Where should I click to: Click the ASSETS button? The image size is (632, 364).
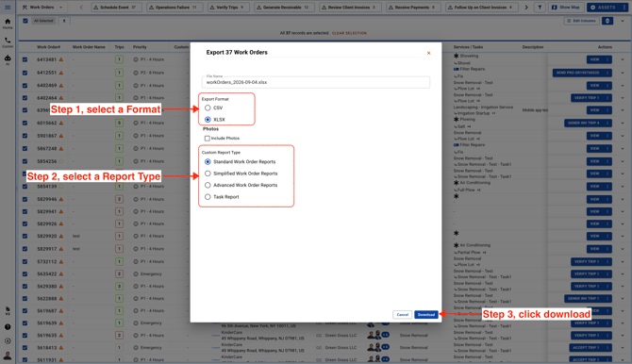point(603,8)
